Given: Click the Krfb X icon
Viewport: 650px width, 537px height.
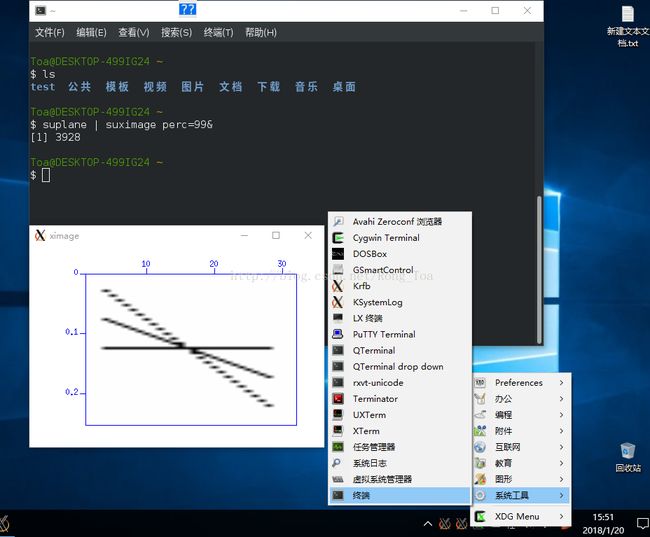Looking at the screenshot, I should click(x=338, y=286).
